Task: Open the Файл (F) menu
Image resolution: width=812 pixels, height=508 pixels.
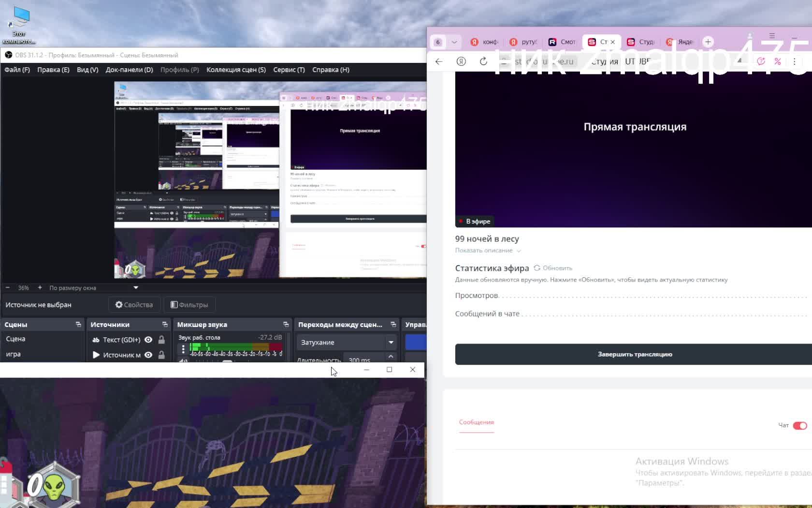Action: click(17, 70)
